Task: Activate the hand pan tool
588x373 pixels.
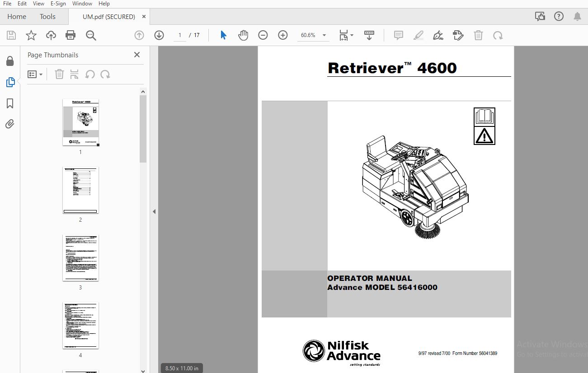Action: pyautogui.click(x=243, y=35)
